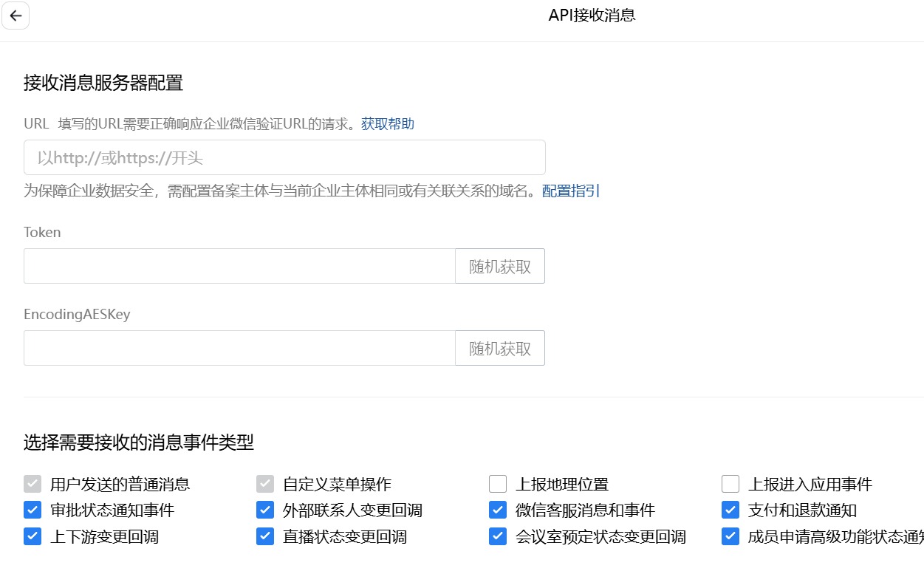Generate a random EncodingAESKey with 随机获取

(x=500, y=348)
